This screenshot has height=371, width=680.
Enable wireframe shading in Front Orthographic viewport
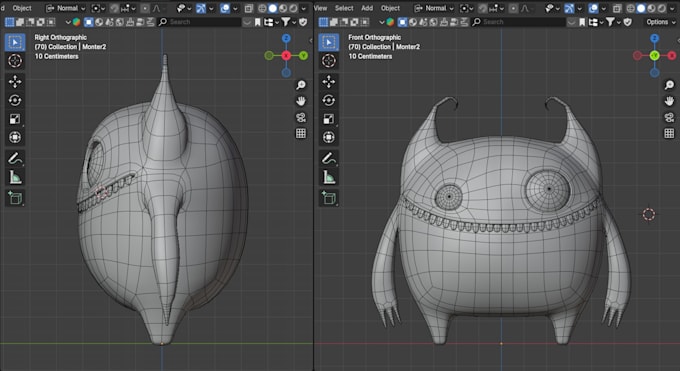pos(630,9)
